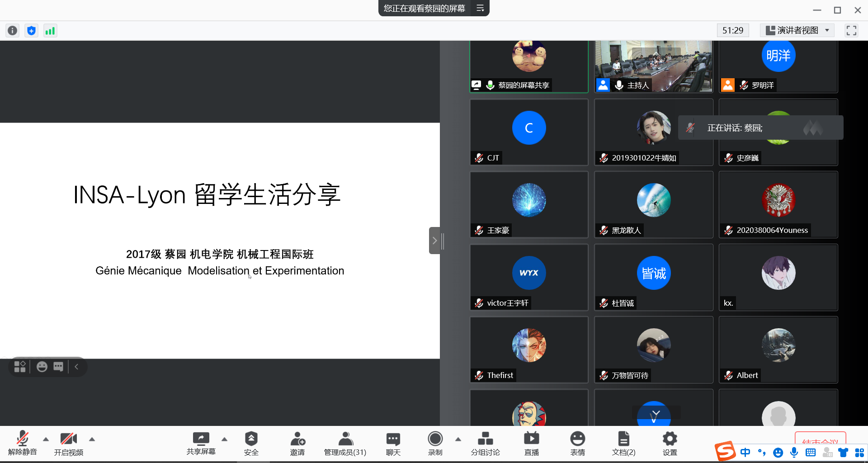Click Sogou input method S logo

(x=725, y=451)
